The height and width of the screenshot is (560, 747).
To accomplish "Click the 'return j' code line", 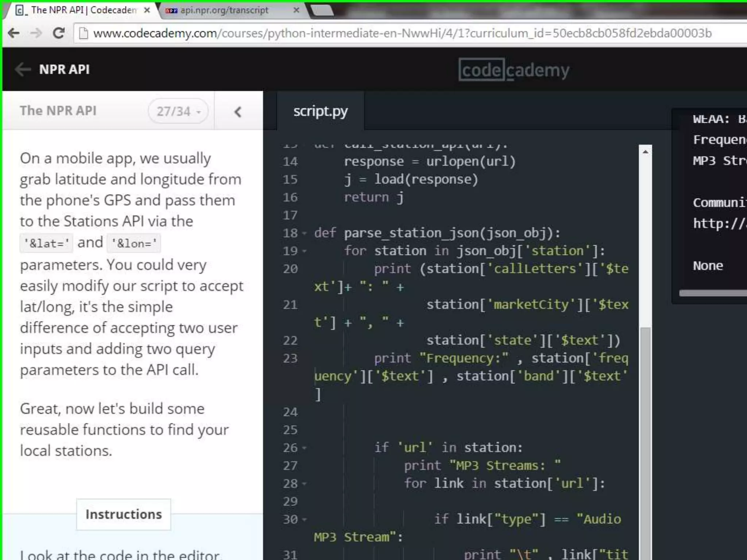I will 373,197.
